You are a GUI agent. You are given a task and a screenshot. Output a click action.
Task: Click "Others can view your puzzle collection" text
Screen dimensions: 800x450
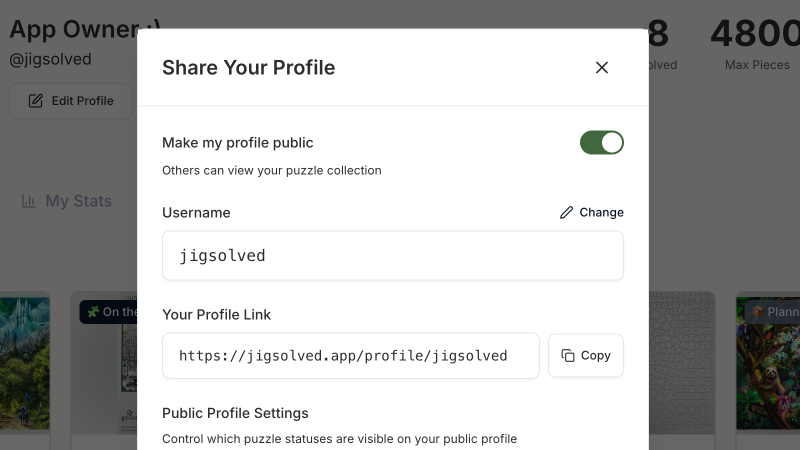(271, 170)
